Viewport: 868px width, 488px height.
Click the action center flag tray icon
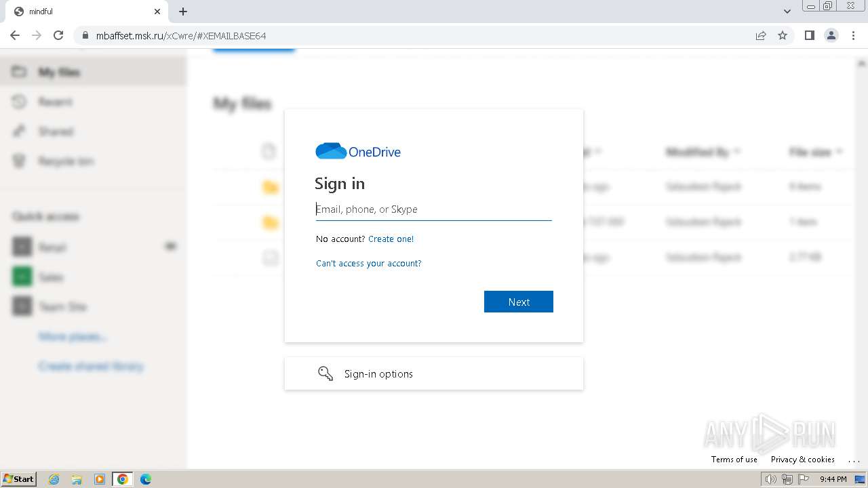coord(804,479)
